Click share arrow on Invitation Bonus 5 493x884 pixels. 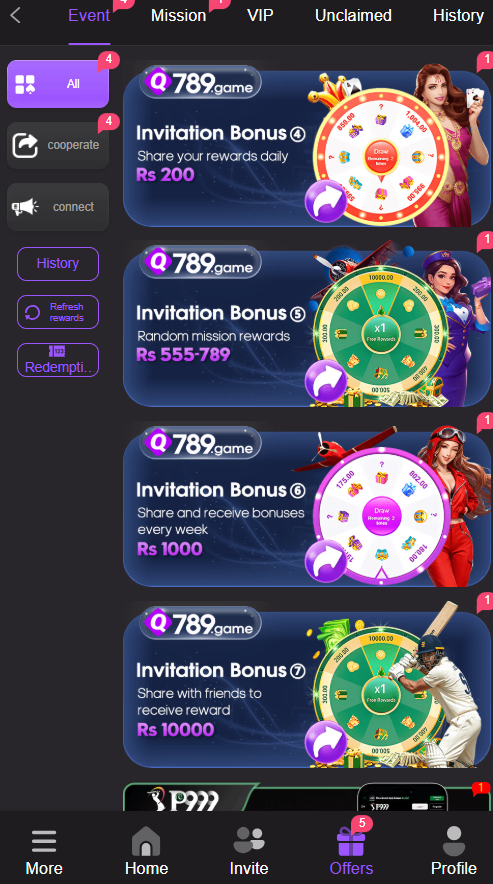click(x=326, y=382)
